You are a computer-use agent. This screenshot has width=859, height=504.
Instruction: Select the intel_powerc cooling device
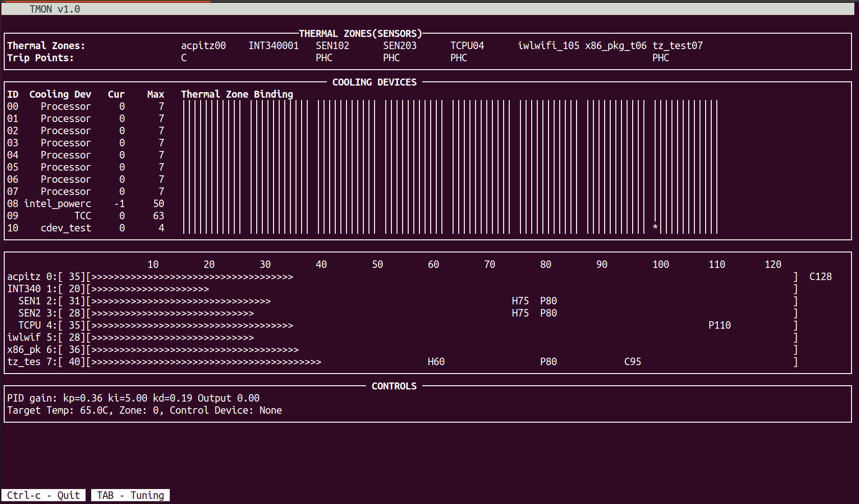tap(58, 204)
